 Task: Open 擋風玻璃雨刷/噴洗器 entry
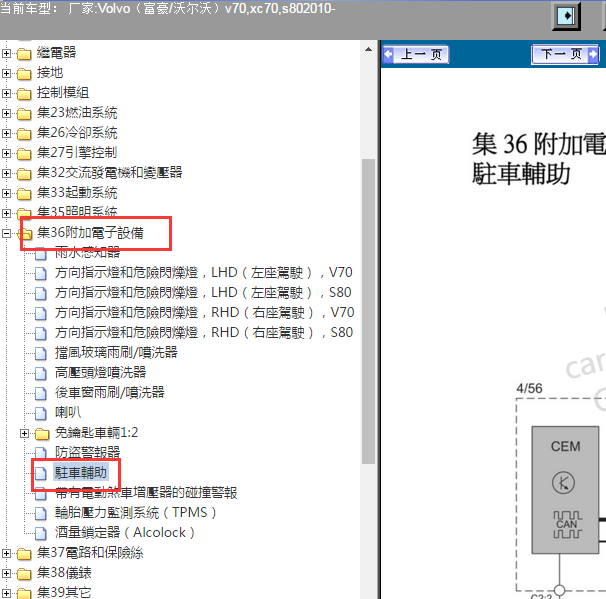coord(116,352)
